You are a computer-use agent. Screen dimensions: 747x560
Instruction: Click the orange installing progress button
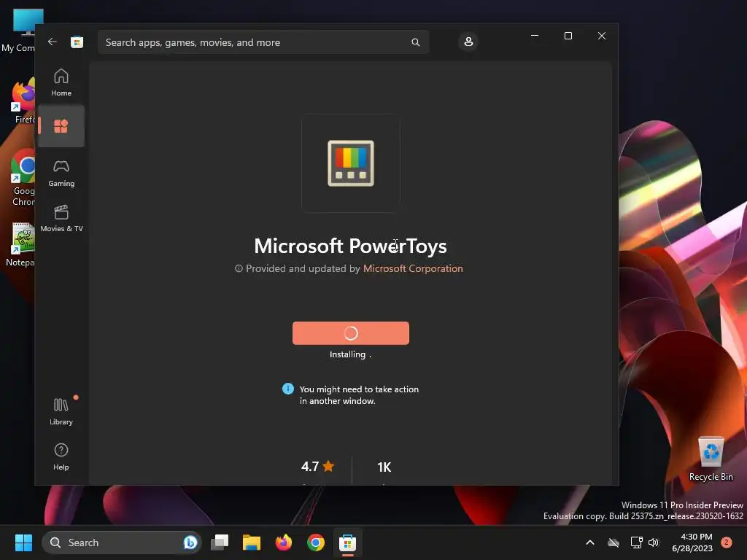click(x=351, y=332)
